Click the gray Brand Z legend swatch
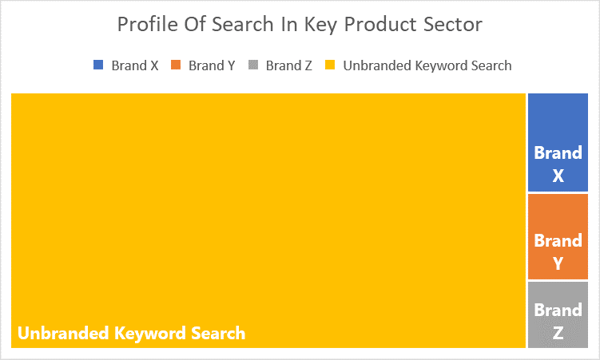 click(x=253, y=65)
